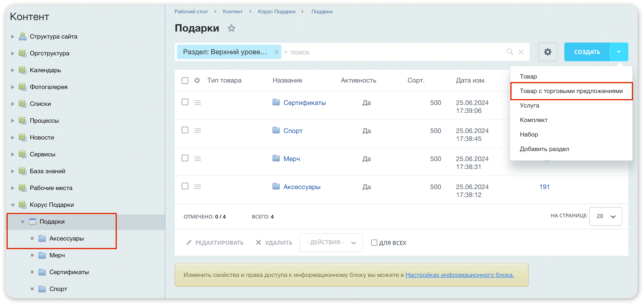Open the Сертификаты section link
The image size is (644, 305).
[x=304, y=103]
